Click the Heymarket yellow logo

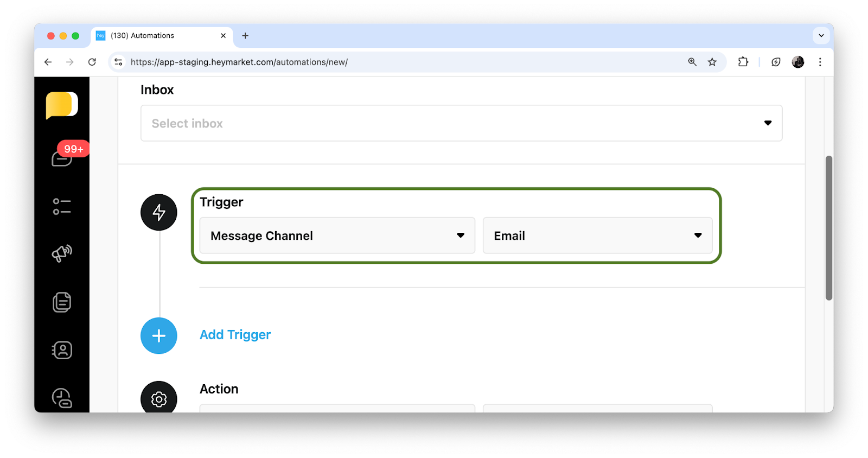[61, 105]
